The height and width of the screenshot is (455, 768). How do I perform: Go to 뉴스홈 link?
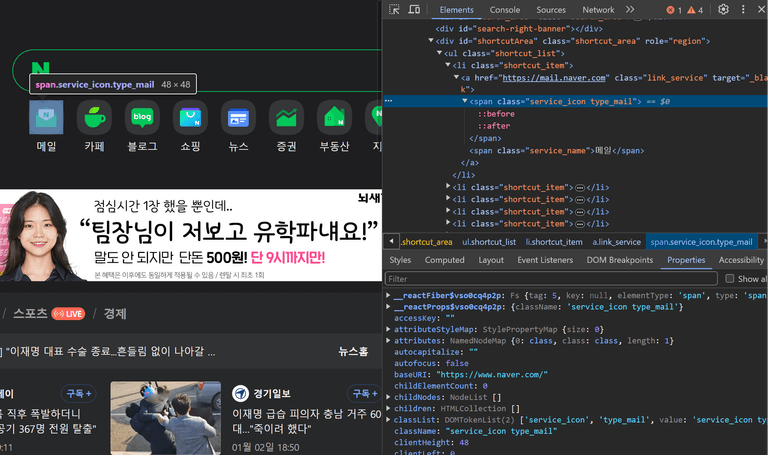pos(353,351)
